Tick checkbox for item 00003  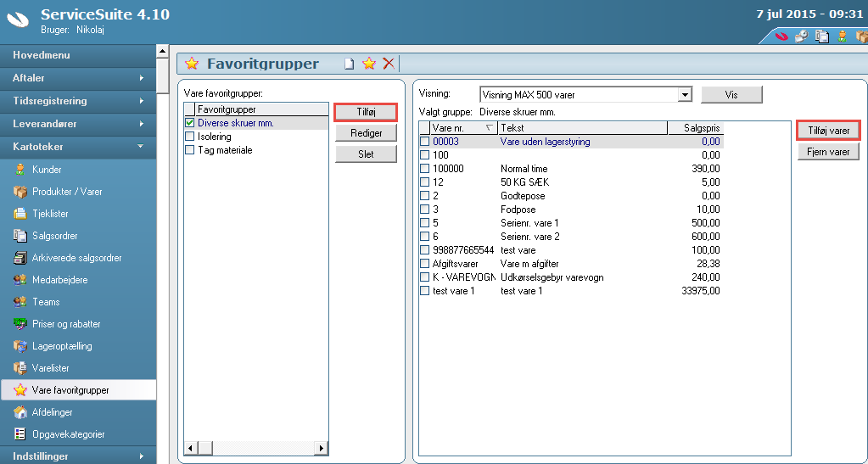[x=424, y=142]
